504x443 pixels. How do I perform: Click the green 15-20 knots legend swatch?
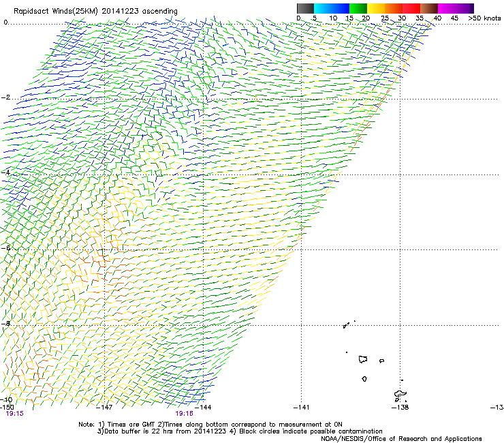pyautogui.click(x=358, y=8)
